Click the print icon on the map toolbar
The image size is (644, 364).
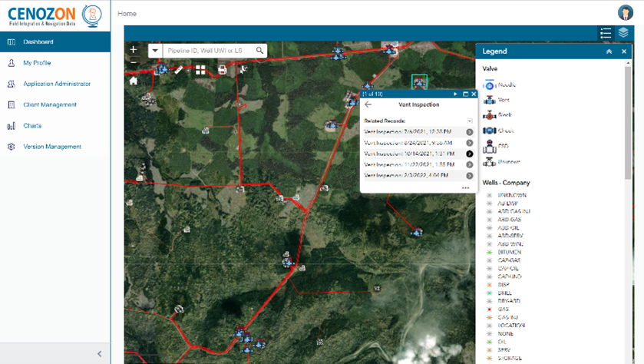click(x=222, y=70)
